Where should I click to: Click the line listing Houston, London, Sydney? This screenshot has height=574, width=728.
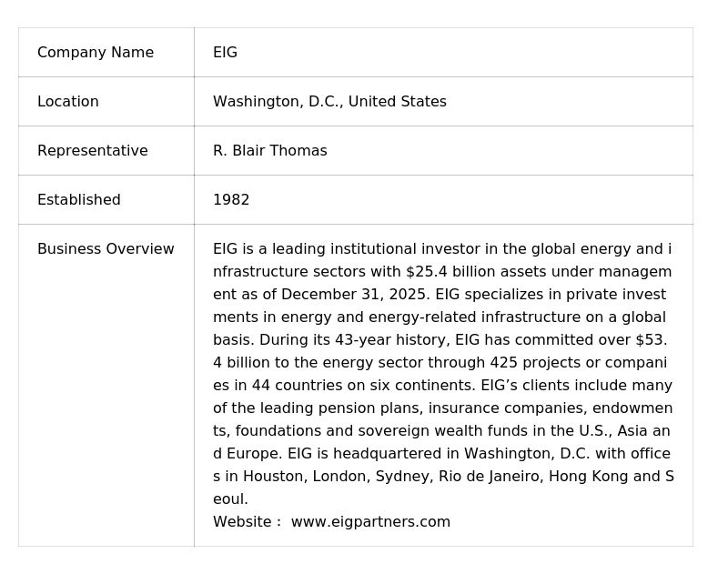point(443,477)
